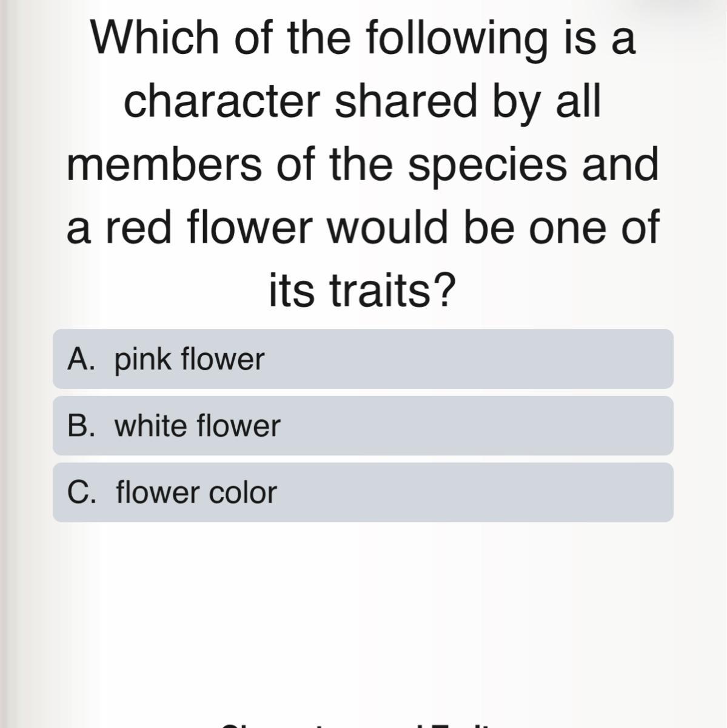The image size is (727, 728).
Task: Click the letter B. option label
Action: (x=81, y=426)
